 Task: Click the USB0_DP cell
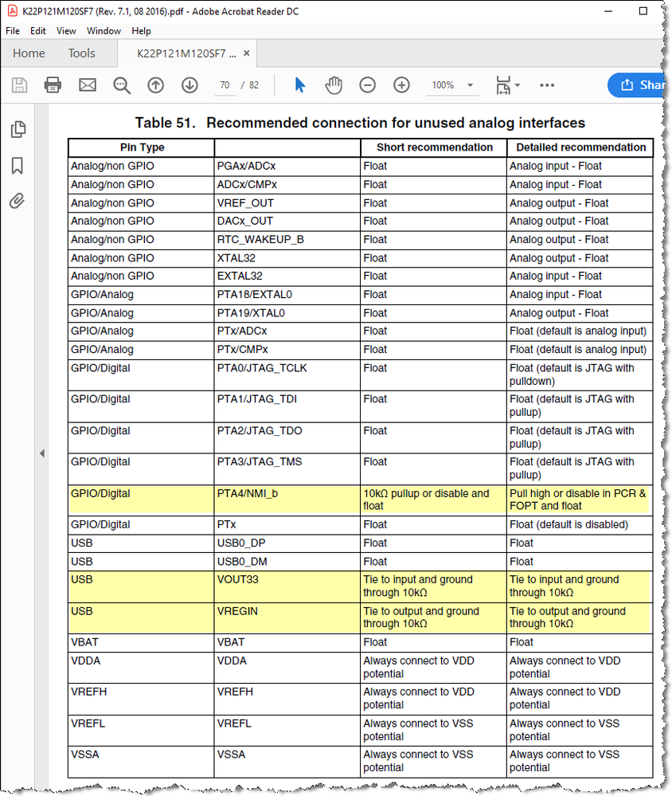(x=287, y=543)
